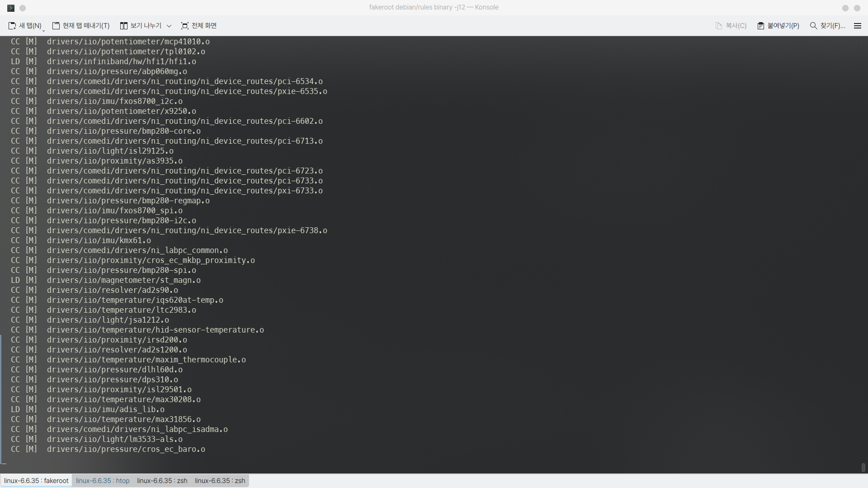Click the 현재 탭 떼내기 toolbar label
868x488 pixels.
click(85, 26)
